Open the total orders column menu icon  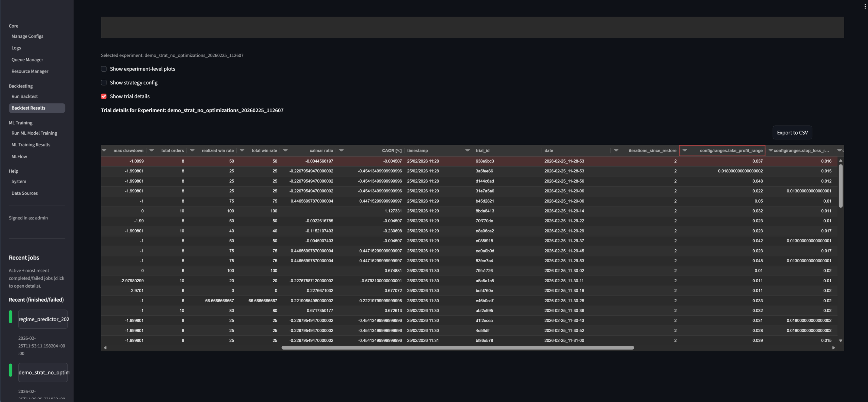point(152,151)
